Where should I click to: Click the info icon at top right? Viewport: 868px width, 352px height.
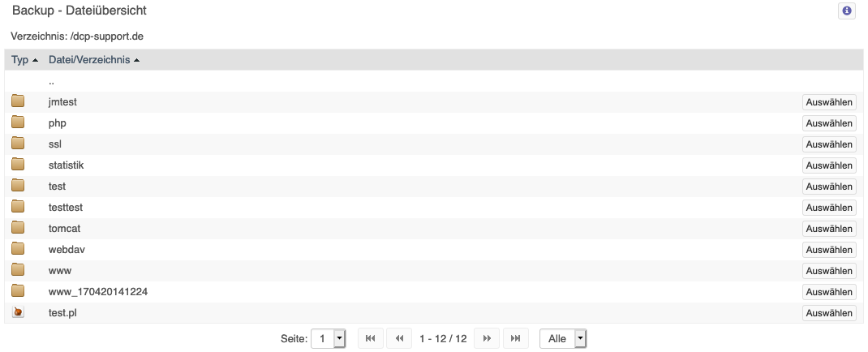coord(846,11)
